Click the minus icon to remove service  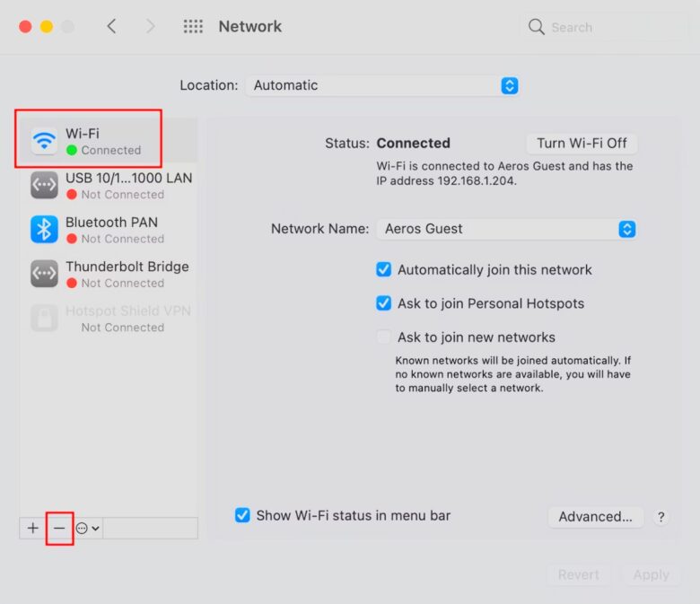[59, 528]
